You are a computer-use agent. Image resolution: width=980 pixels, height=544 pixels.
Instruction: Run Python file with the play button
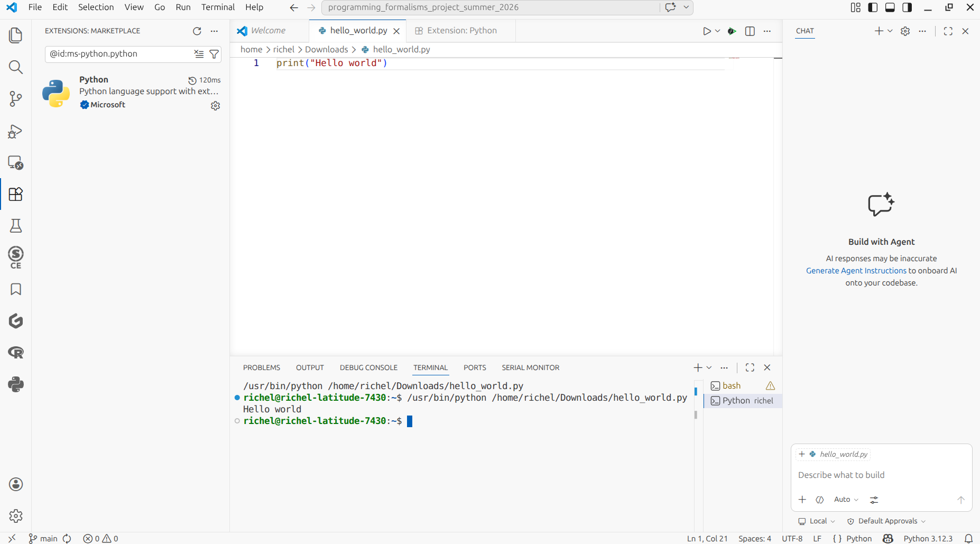tap(707, 31)
